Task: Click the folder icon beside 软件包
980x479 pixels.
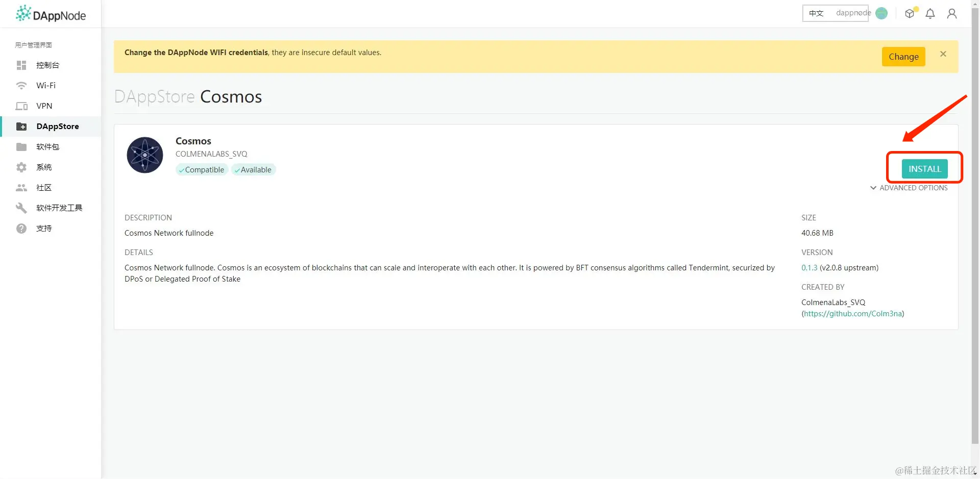Action: (21, 147)
